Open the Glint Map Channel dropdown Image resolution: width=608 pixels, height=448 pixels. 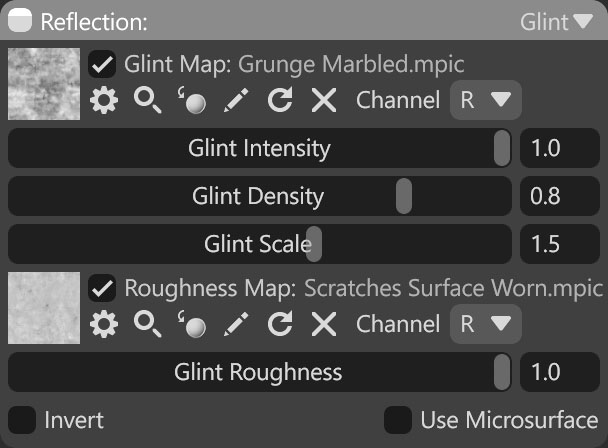485,100
